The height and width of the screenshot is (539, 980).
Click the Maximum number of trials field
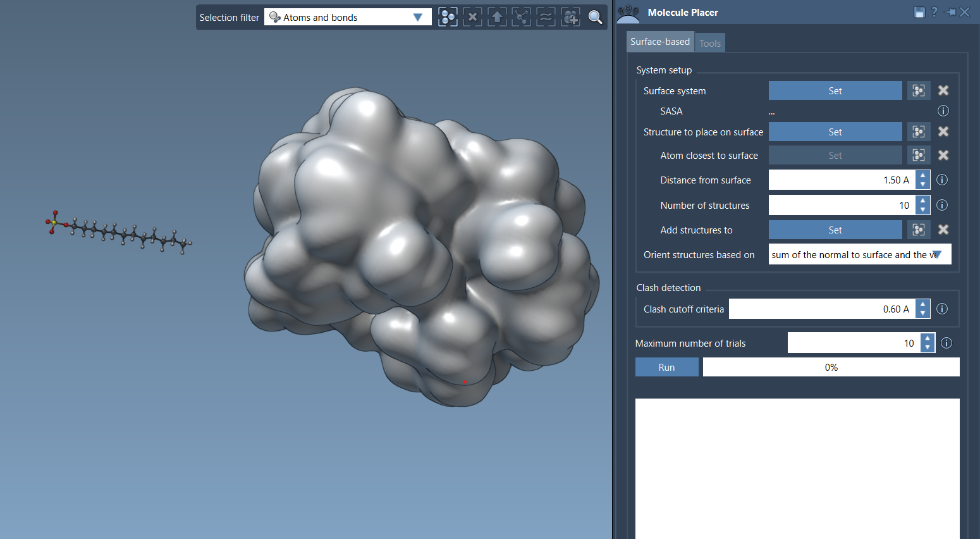854,343
